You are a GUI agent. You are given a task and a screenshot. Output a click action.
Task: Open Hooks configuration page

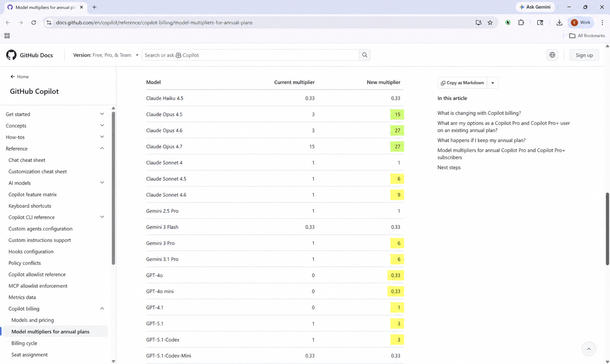click(31, 251)
